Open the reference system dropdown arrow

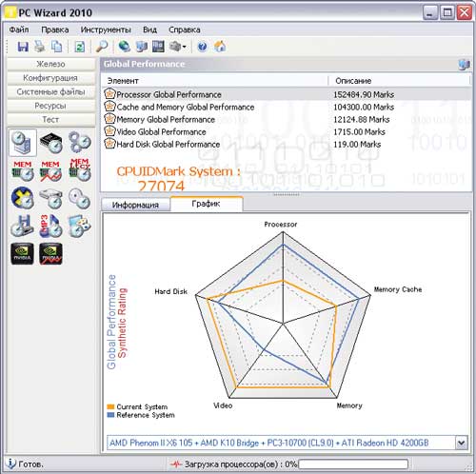tap(462, 443)
